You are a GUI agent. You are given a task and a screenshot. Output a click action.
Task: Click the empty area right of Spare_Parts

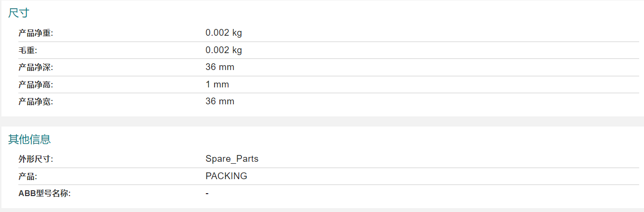tap(448, 159)
